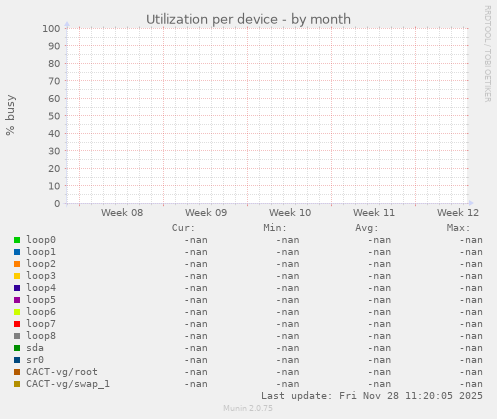Click the 50 value on y-axis
The width and height of the screenshot is (497, 419).
[54, 116]
